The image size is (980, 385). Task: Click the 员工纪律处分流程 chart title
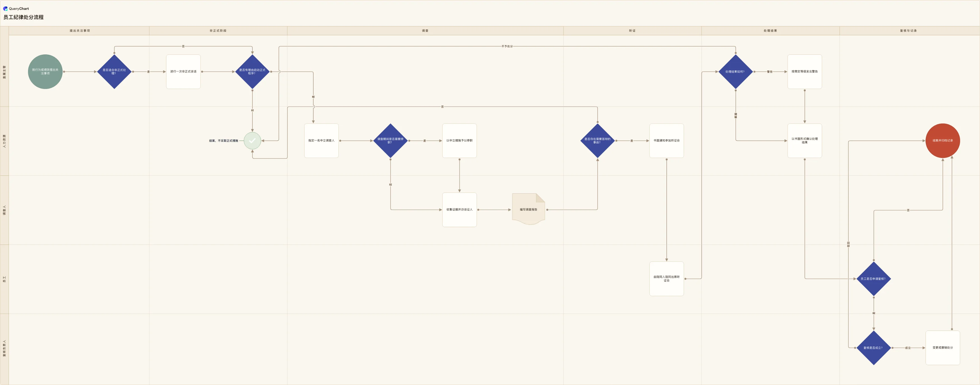[24, 17]
